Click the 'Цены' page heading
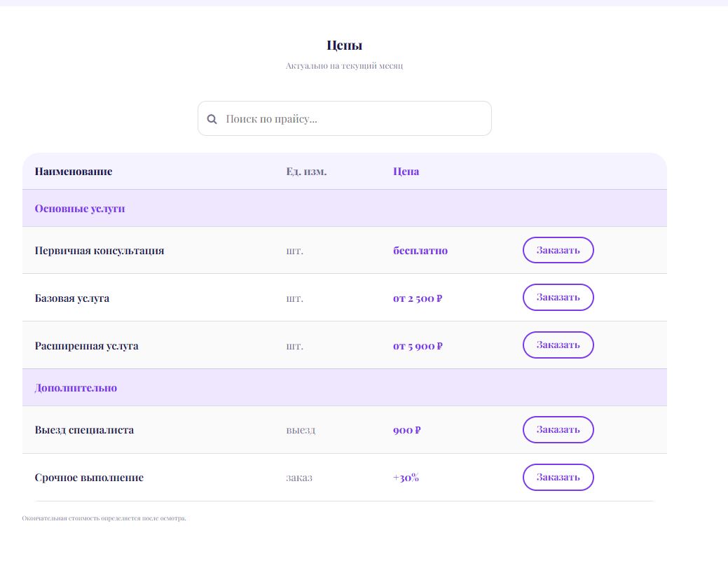 (345, 46)
